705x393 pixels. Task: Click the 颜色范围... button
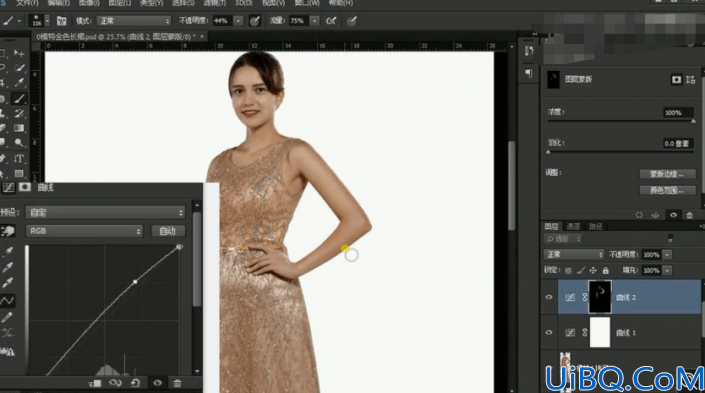tap(667, 191)
